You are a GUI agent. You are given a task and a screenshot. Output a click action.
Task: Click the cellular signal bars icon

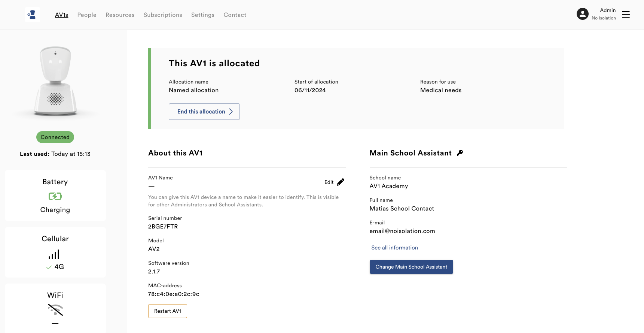[54, 255]
